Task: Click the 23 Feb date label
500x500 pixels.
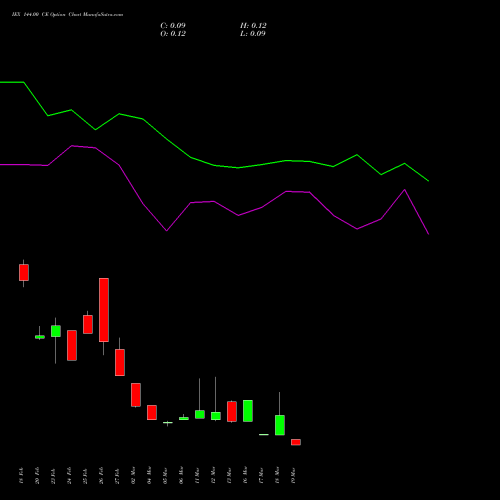Action: coord(53,475)
